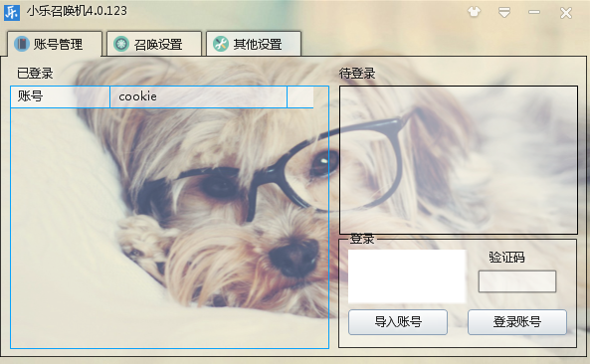Click the 小乐召唤机 app logo icon

[12, 13]
